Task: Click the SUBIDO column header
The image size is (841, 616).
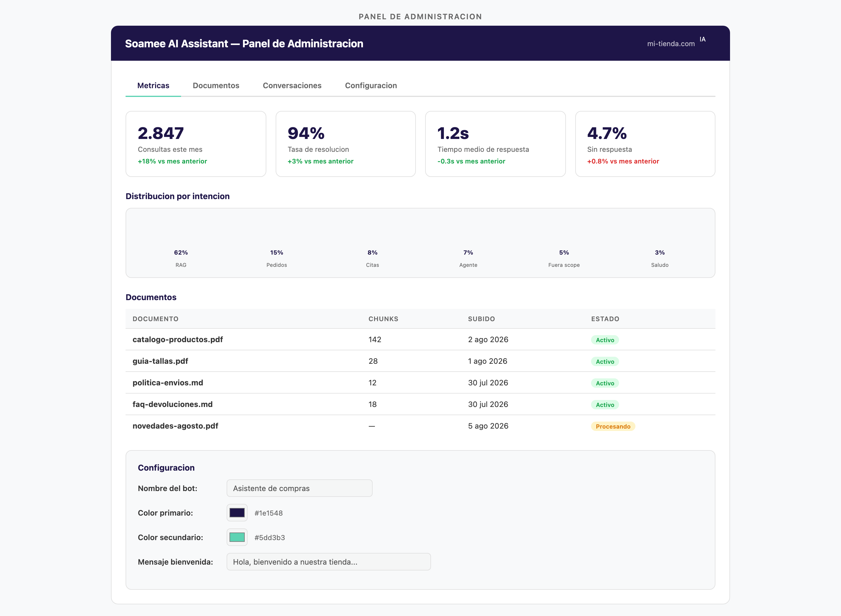Action: point(482,319)
